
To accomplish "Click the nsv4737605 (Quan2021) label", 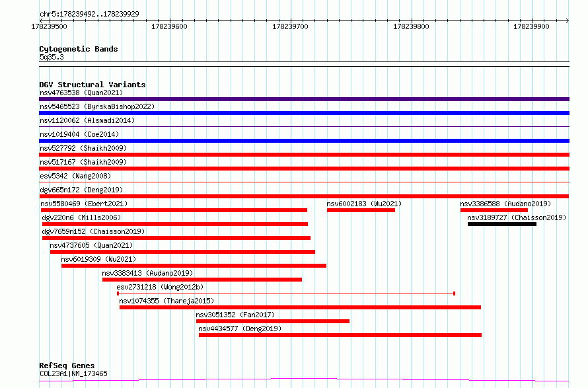I will (x=91, y=245).
